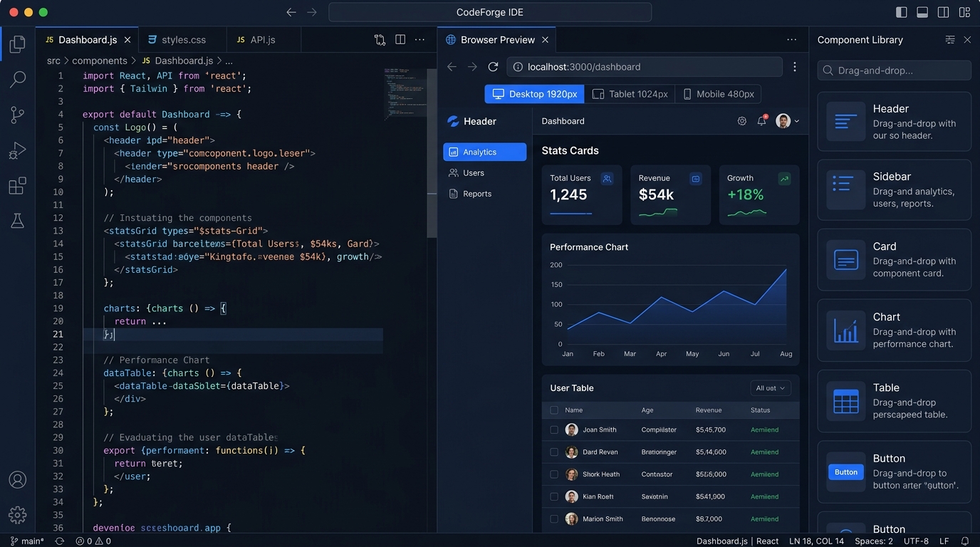Open Browser Preview panel ellipsis menu
This screenshot has width=980, height=547.
click(x=792, y=40)
